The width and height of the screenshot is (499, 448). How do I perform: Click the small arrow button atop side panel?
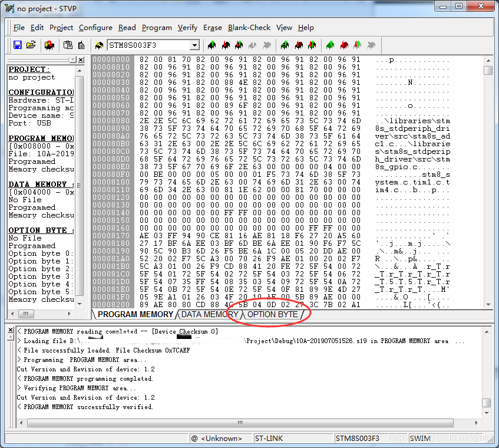(73, 60)
